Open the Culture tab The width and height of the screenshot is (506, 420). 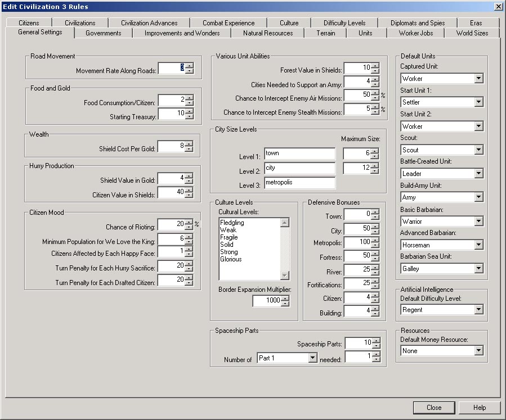point(289,22)
